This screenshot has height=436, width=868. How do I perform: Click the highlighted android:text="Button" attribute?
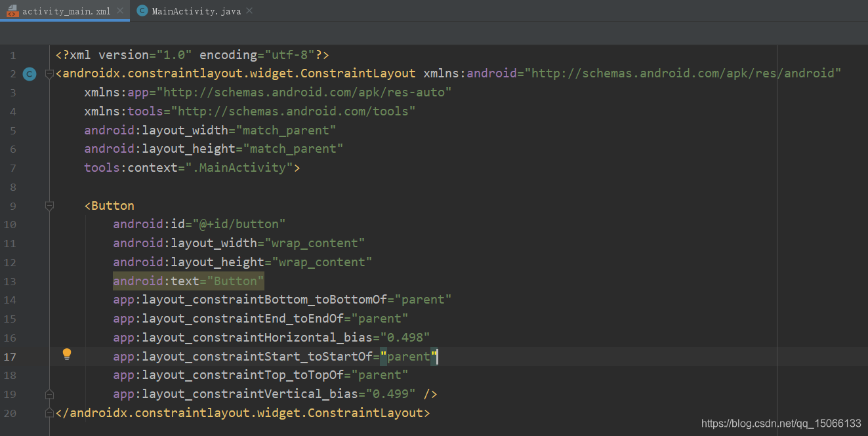(x=188, y=281)
